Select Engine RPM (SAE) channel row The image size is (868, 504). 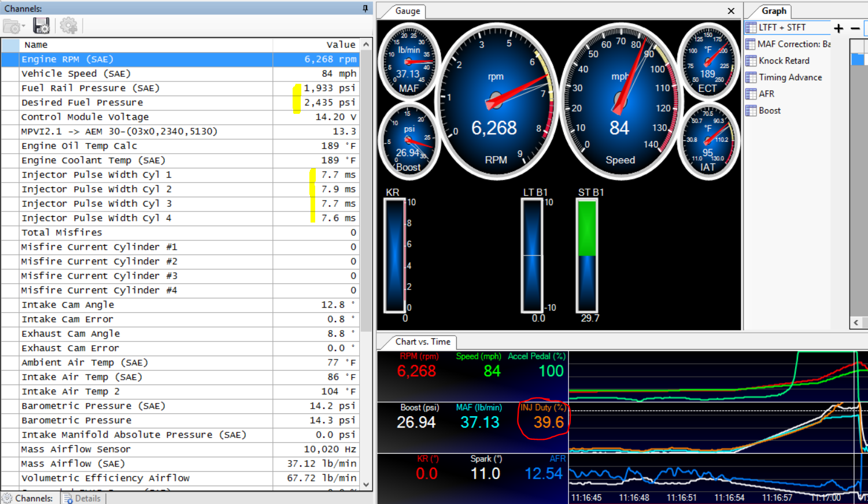[180, 59]
